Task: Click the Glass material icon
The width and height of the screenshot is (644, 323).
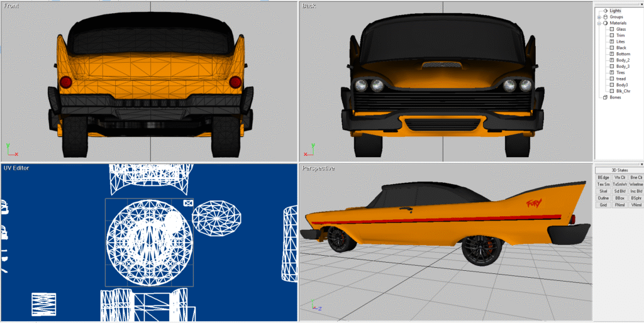Action: click(611, 30)
